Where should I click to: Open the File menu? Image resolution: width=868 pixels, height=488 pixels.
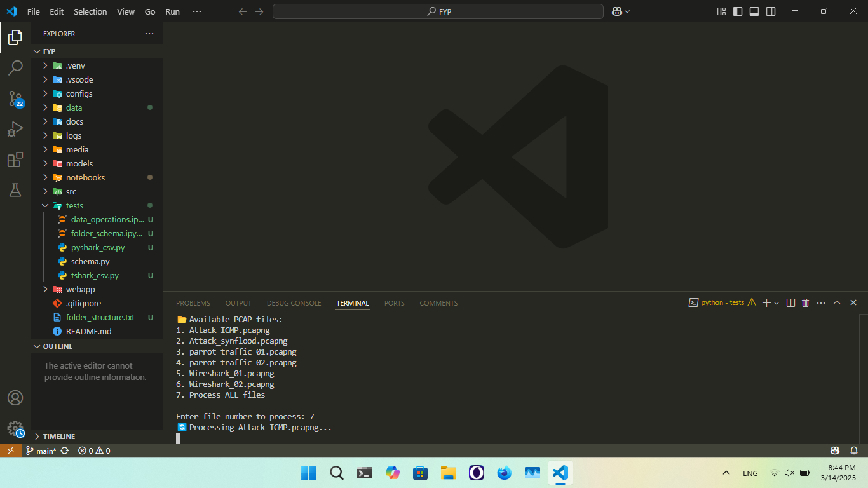pos(34,11)
